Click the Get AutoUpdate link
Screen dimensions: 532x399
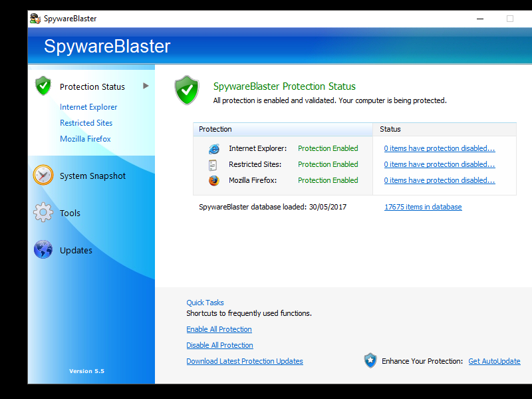[x=494, y=361]
